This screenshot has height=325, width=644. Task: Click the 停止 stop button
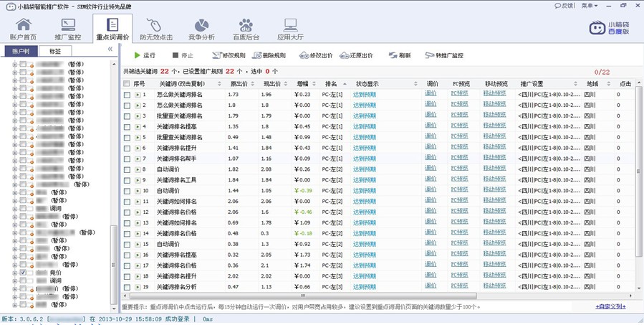coord(183,55)
